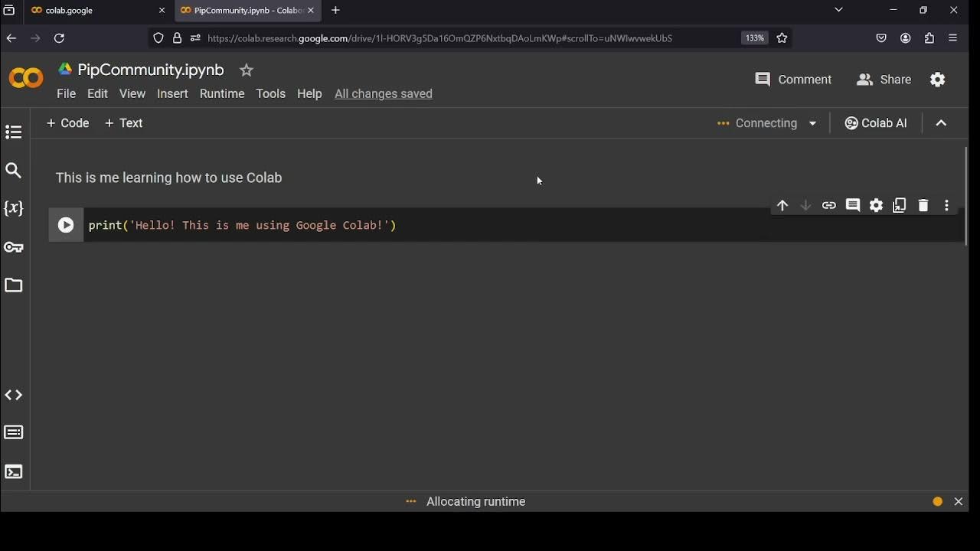980x551 pixels.
Task: Click the orange runtime status dot
Action: (x=938, y=502)
